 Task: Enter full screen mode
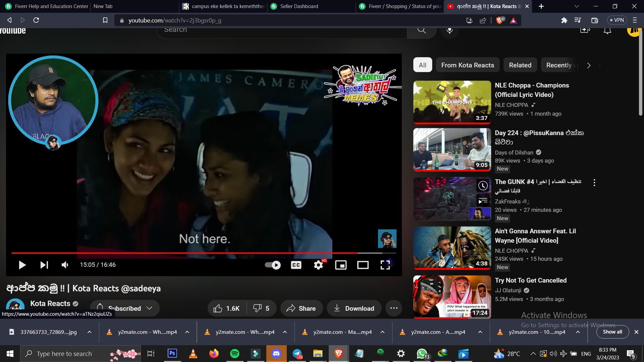tap(385, 265)
